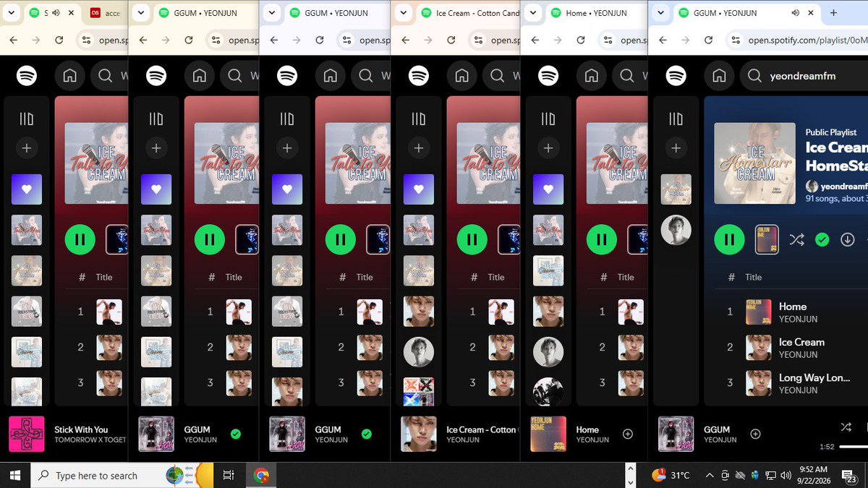
Task: Open Ice Cream HomeStarr playlist cover in rightmost window
Action: [754, 163]
